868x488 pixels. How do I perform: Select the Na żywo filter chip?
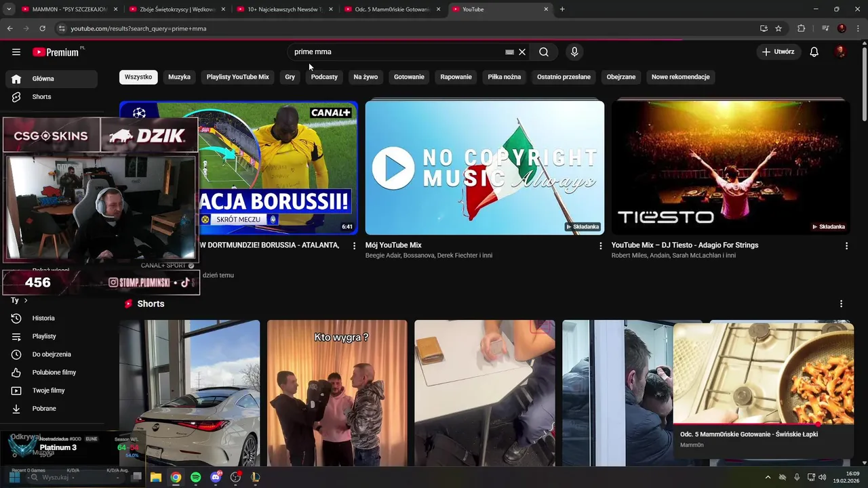point(366,77)
